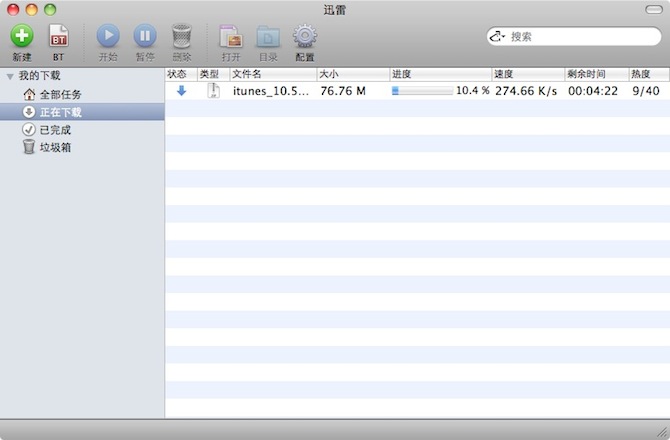Screen dimensions: 670x440
Task: Click the file type icon of itunes task
Action: [214, 91]
